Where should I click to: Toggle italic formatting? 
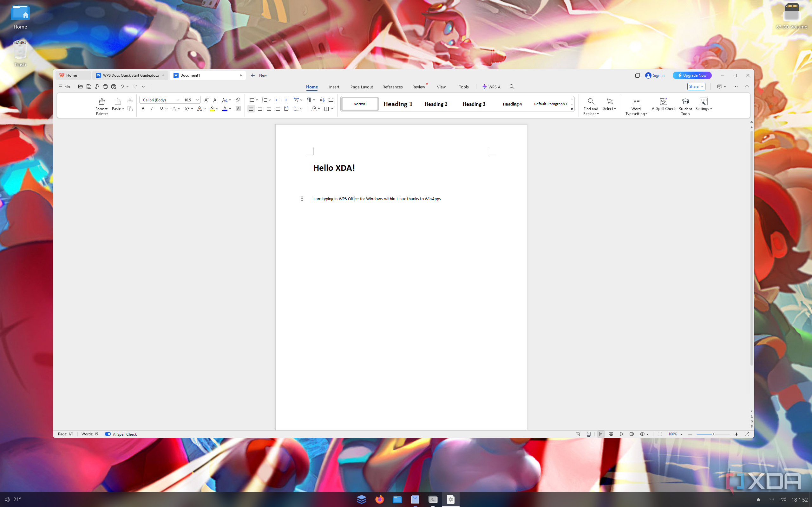point(152,109)
